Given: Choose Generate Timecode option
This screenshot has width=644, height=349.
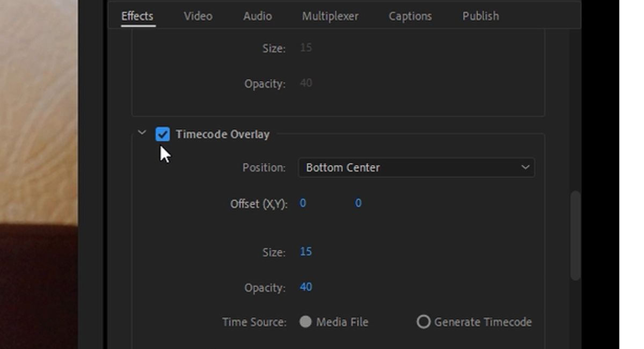Looking at the screenshot, I should 424,322.
